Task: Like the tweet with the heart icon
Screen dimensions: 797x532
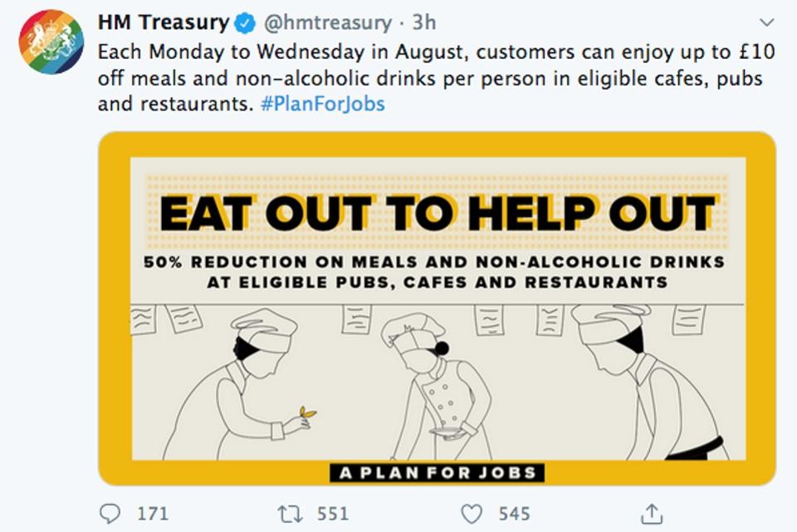Action: click(472, 514)
